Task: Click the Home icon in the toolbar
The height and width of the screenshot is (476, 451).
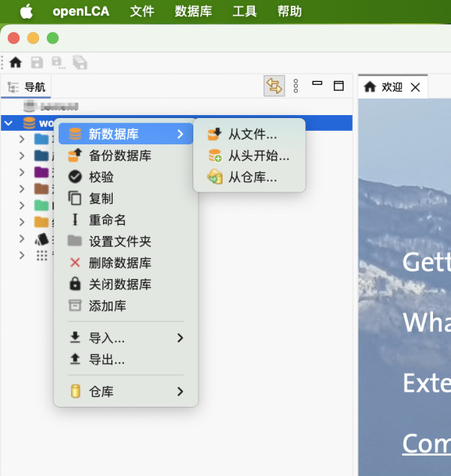Action: pos(15,63)
